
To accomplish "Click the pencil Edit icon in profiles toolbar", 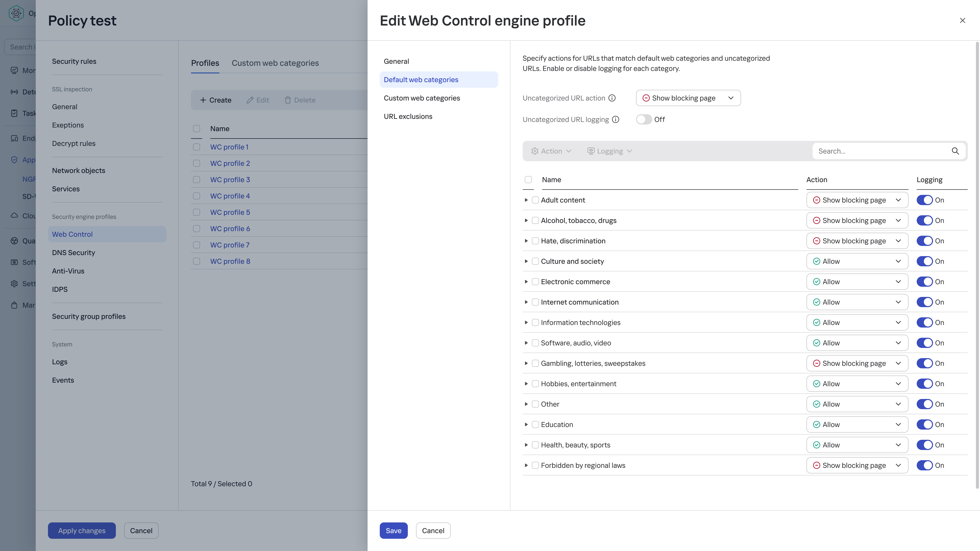I will 250,100.
